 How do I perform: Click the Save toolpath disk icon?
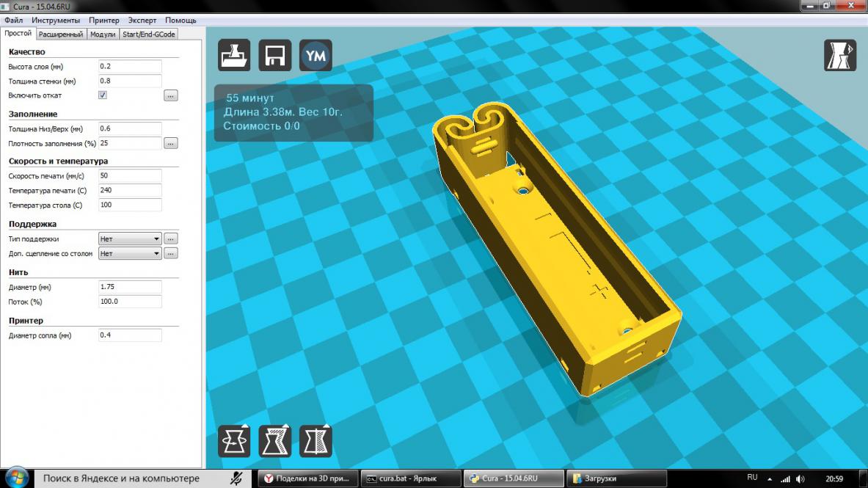point(275,55)
